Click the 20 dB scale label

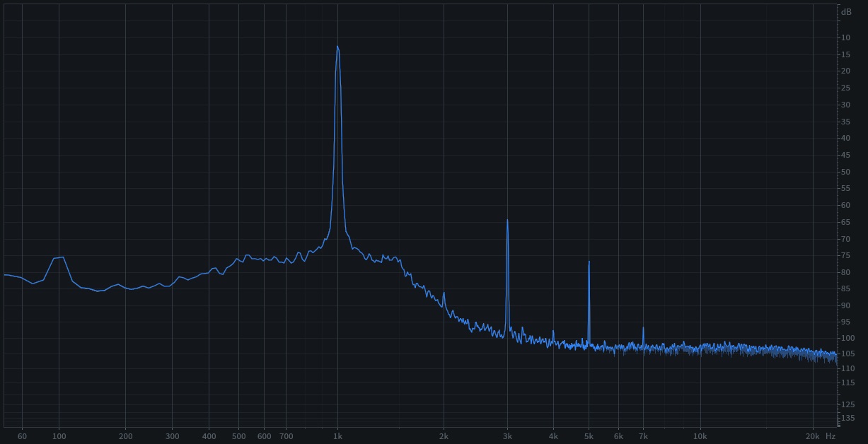[845, 71]
